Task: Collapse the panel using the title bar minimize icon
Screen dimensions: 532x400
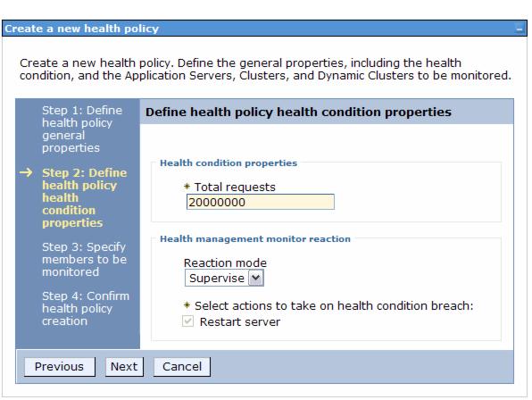Action: [x=519, y=29]
